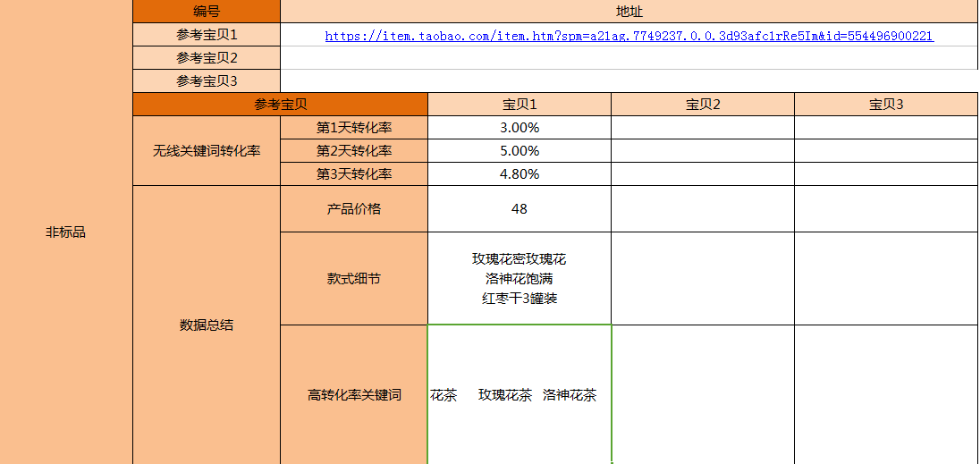The height and width of the screenshot is (464, 980).
Task: Click cell containing 玫瑰花密玫瑰花 details
Action: pyautogui.click(x=520, y=279)
